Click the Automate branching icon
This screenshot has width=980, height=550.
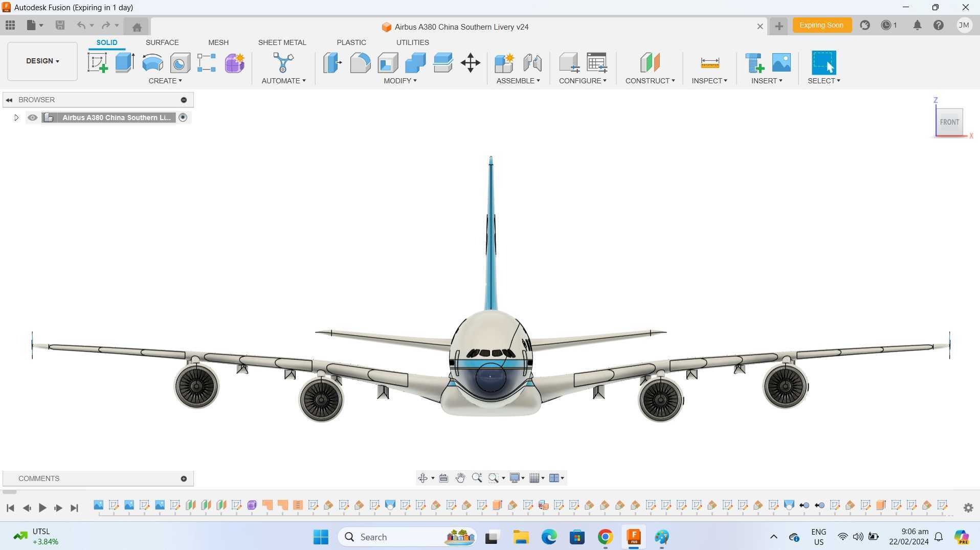(x=283, y=63)
